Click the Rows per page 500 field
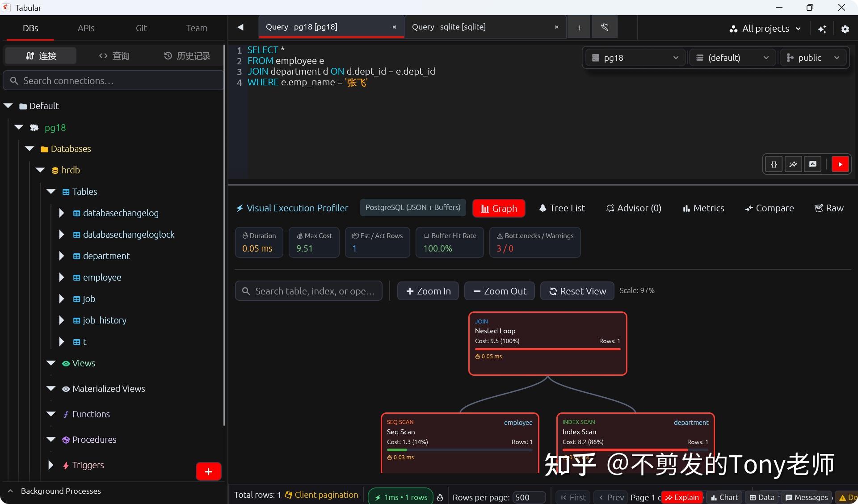This screenshot has height=504, width=858. [529, 497]
